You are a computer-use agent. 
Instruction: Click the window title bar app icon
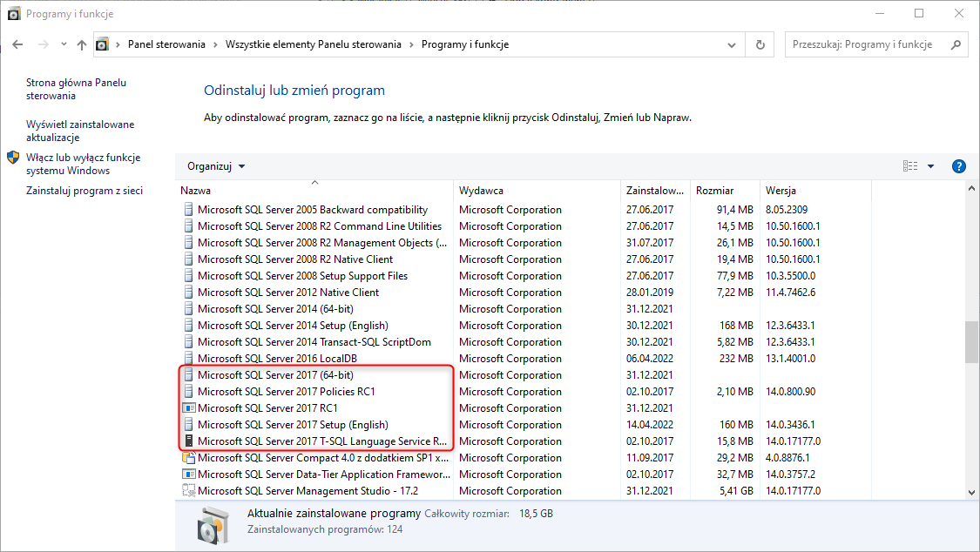pos(14,14)
